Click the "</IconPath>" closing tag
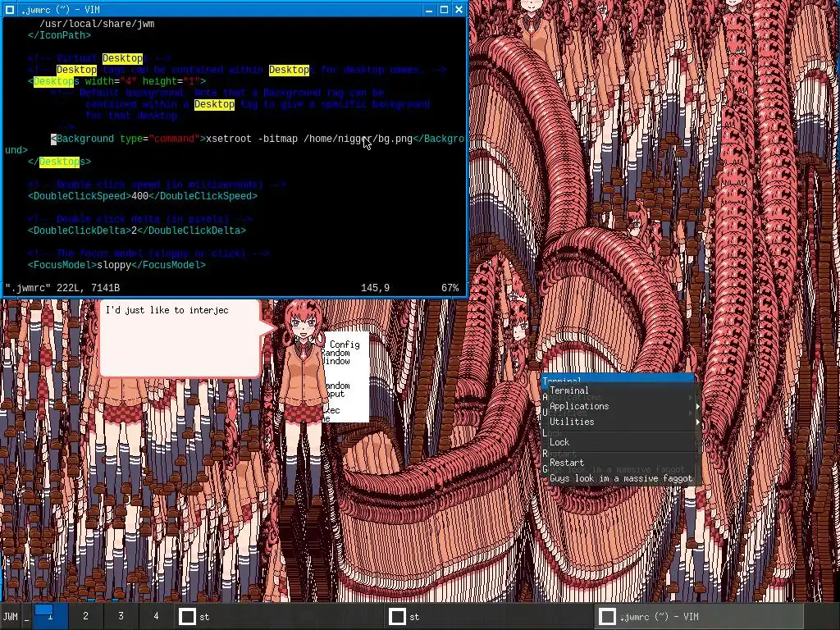Screen dimensions: 840x630 click(59, 35)
